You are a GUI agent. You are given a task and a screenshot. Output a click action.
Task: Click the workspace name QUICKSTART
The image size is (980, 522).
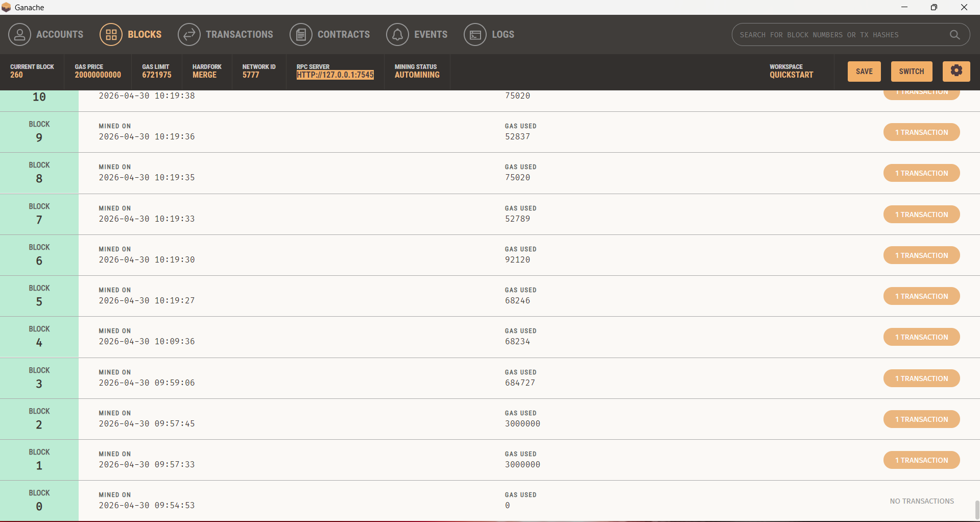pyautogui.click(x=792, y=75)
